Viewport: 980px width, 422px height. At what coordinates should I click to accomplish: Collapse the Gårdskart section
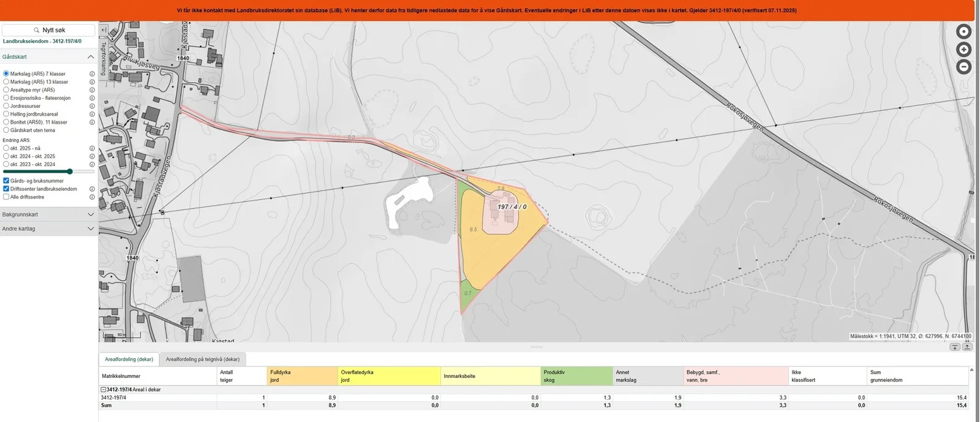[x=48, y=57]
